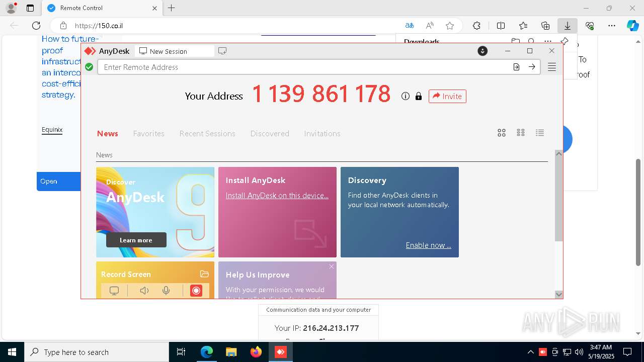Image resolution: width=644 pixels, height=362 pixels.
Task: Open a new browser tab
Action: [x=172, y=8]
